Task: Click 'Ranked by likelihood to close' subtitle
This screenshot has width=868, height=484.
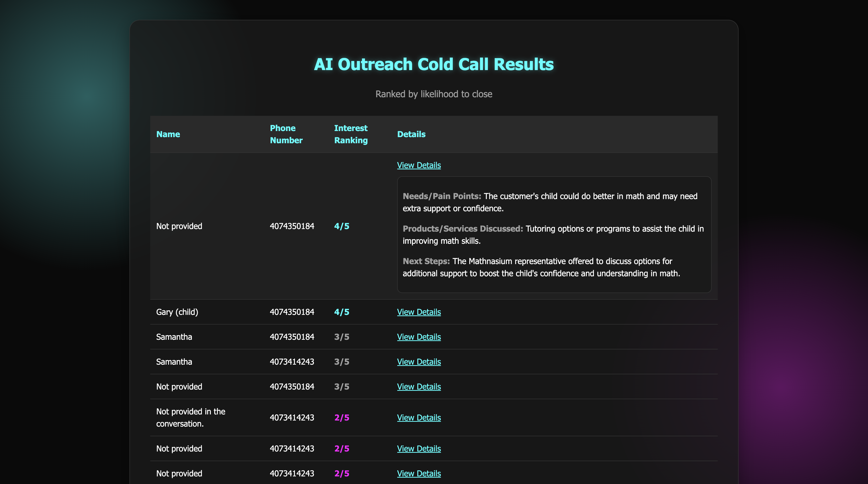Action: pyautogui.click(x=434, y=94)
